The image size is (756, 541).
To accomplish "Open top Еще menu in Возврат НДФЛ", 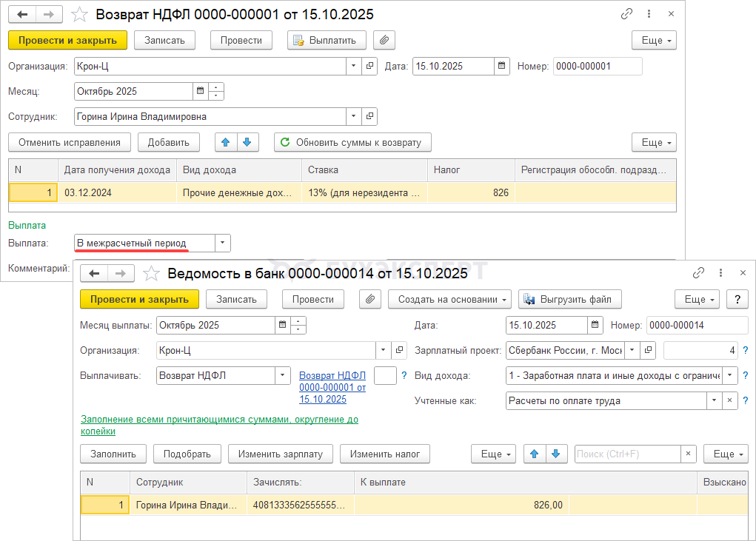I will coord(655,41).
